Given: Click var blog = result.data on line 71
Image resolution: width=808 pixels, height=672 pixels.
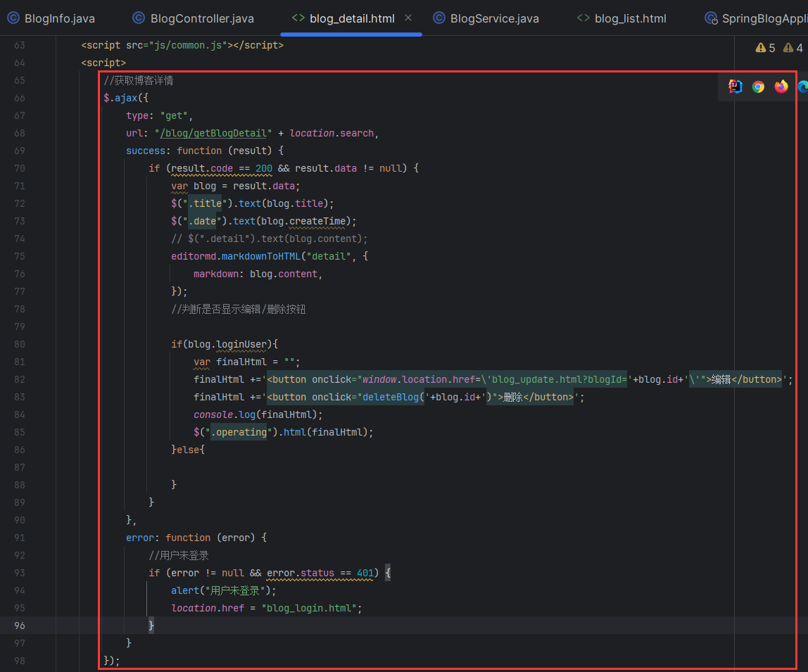Looking at the screenshot, I should coord(236,186).
